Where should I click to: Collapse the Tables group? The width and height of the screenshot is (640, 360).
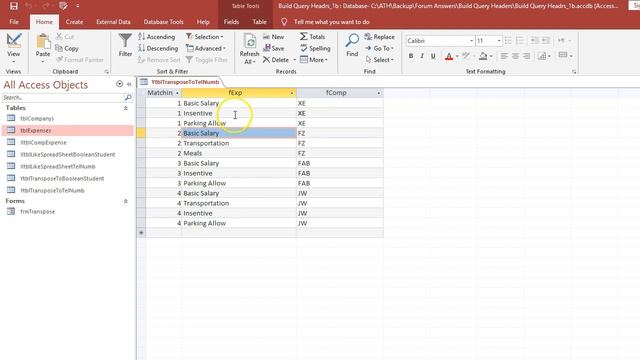tap(126, 108)
